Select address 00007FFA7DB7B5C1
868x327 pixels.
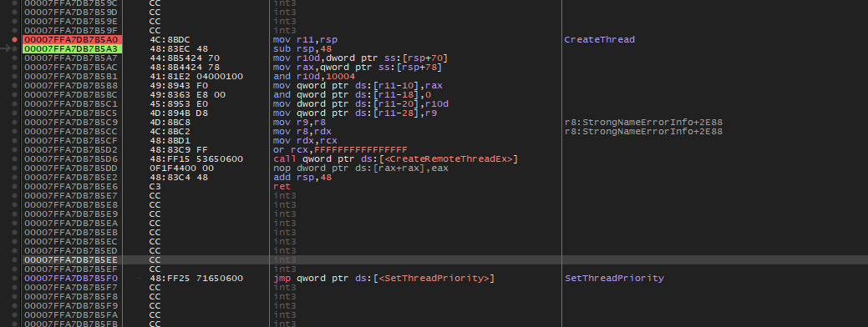tap(71, 103)
